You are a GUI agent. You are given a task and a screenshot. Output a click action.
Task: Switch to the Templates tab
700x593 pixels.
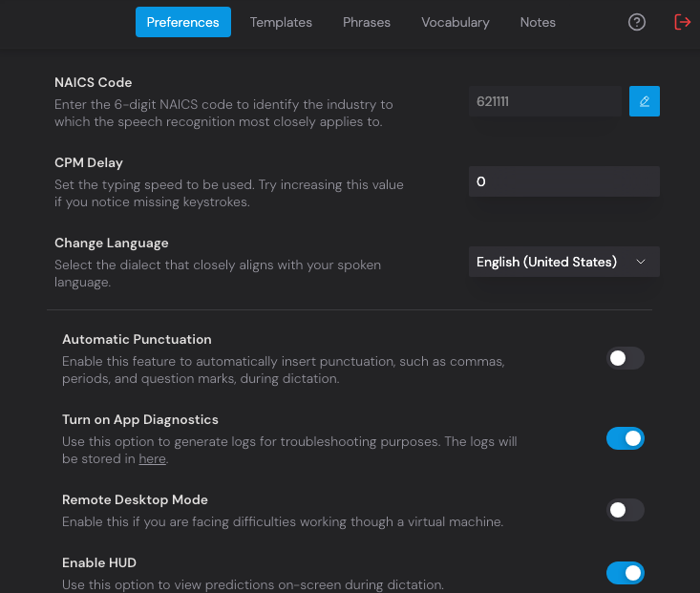[x=281, y=22]
